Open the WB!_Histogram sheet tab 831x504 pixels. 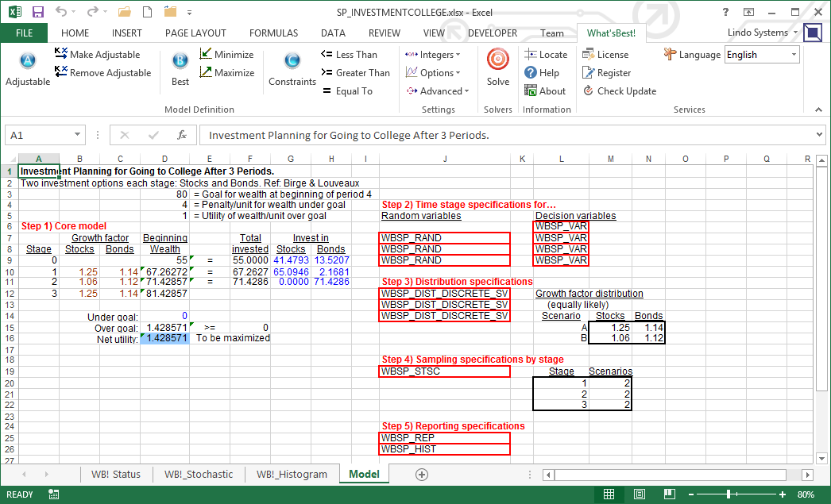tap(292, 475)
